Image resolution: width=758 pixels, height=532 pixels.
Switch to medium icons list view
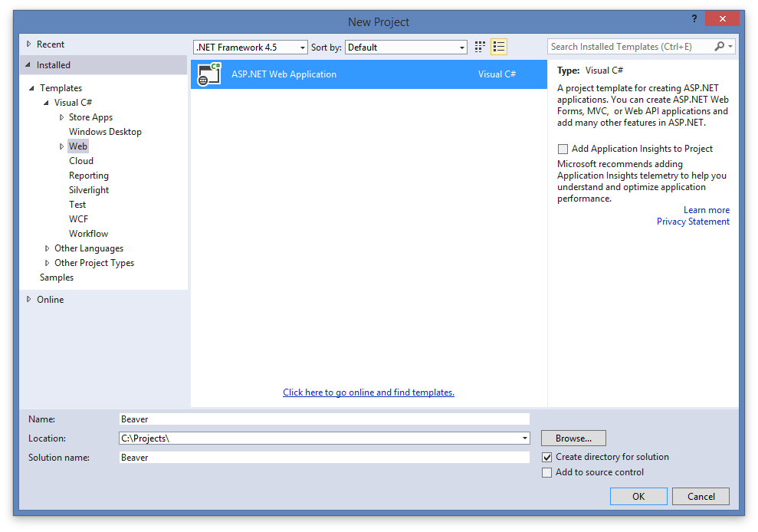pyautogui.click(x=499, y=47)
